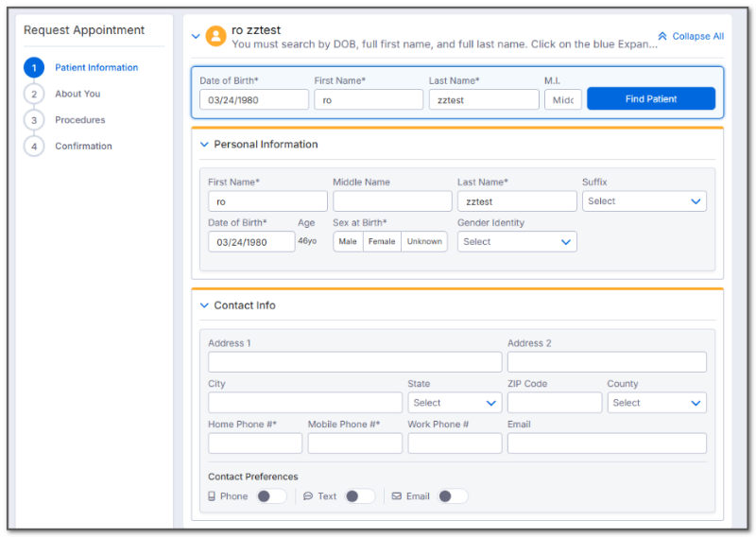Image resolution: width=756 pixels, height=538 pixels.
Task: Click the City field
Action: pos(305,403)
